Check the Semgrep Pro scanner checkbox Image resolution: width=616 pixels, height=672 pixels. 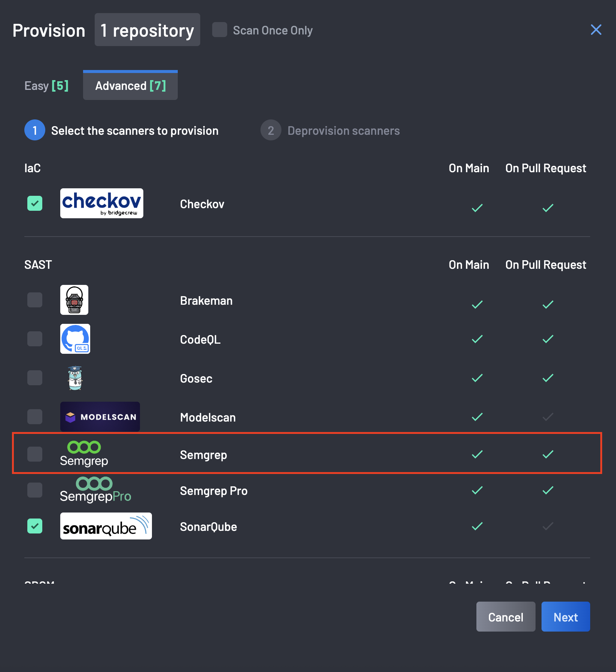click(35, 490)
